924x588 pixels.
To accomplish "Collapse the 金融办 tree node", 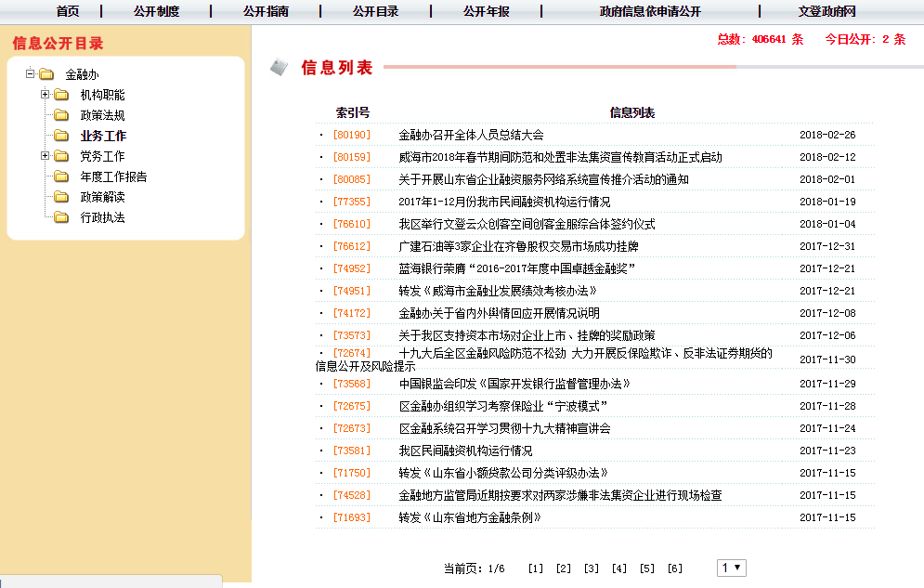I will (30, 73).
